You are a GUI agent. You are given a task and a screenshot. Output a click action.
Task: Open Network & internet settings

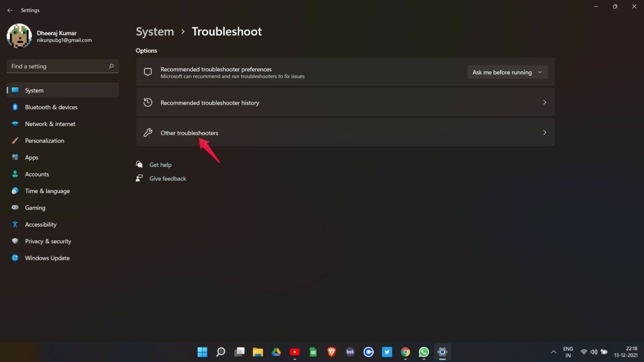click(63, 124)
